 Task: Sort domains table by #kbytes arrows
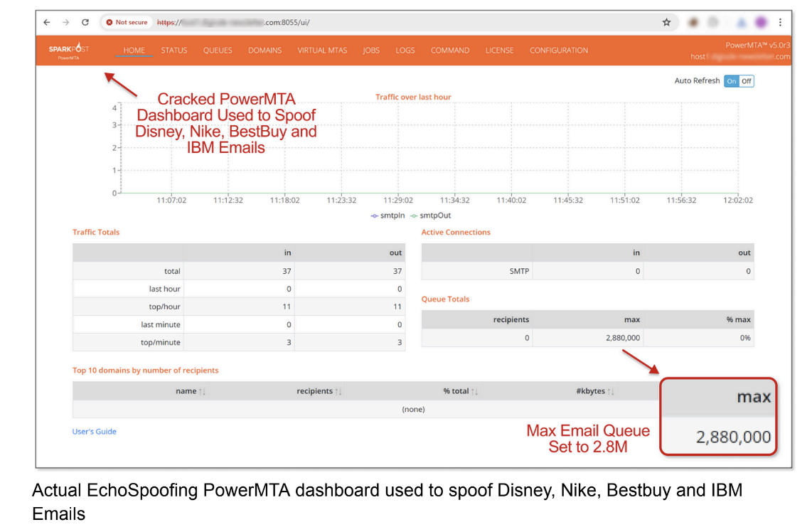click(611, 392)
